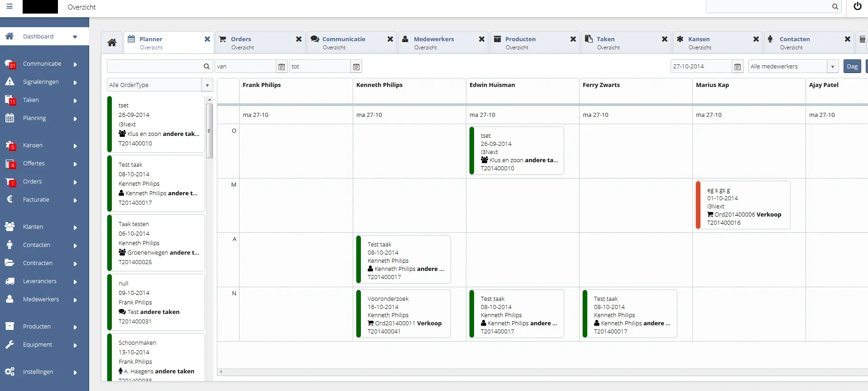
Task: Click the Contacten person sidebar icon
Action: (10, 245)
